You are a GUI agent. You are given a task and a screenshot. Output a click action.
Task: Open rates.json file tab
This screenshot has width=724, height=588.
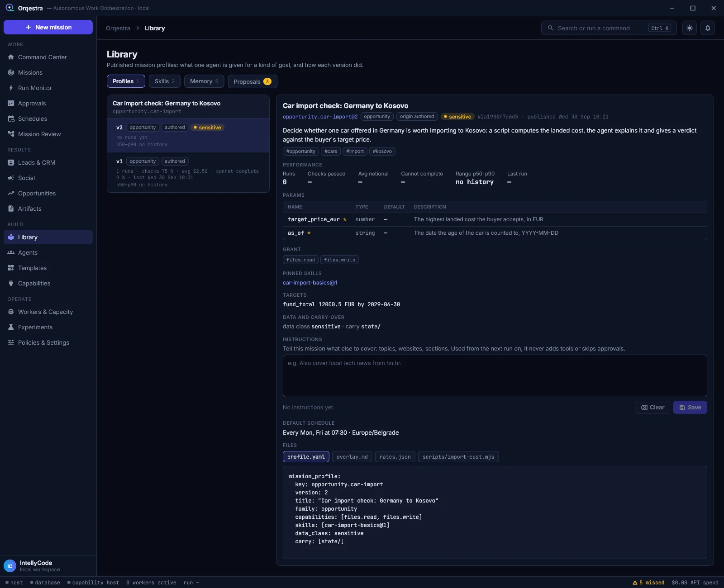coord(395,457)
